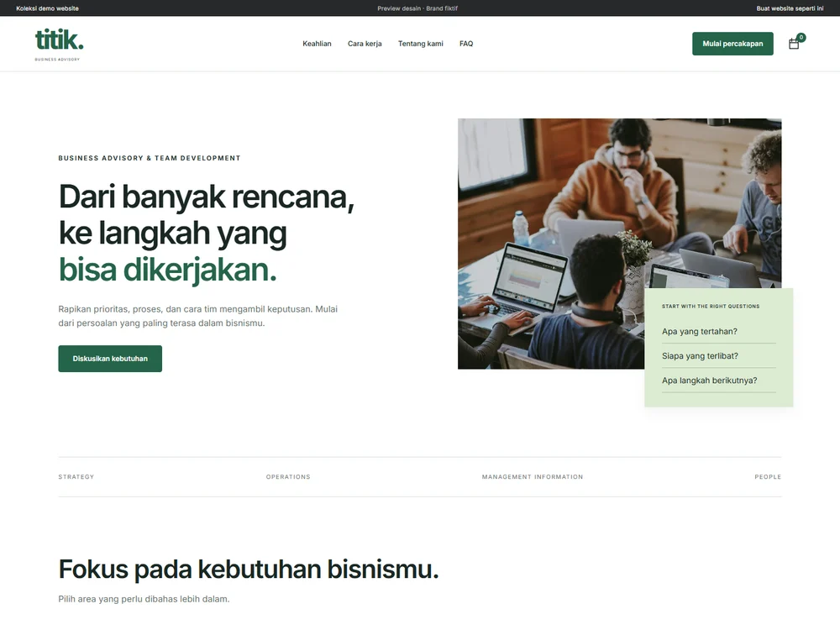Go to Cara kerja section

click(365, 44)
